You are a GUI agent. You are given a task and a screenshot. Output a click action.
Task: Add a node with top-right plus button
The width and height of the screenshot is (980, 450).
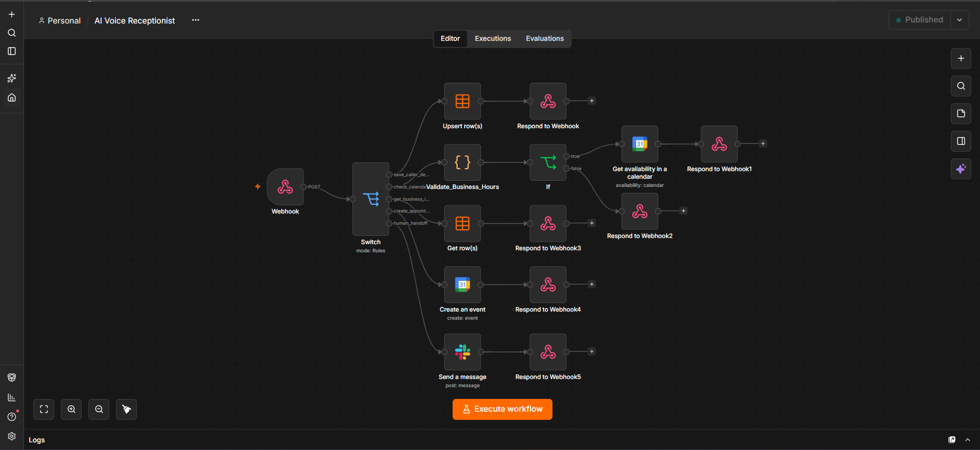(x=961, y=58)
